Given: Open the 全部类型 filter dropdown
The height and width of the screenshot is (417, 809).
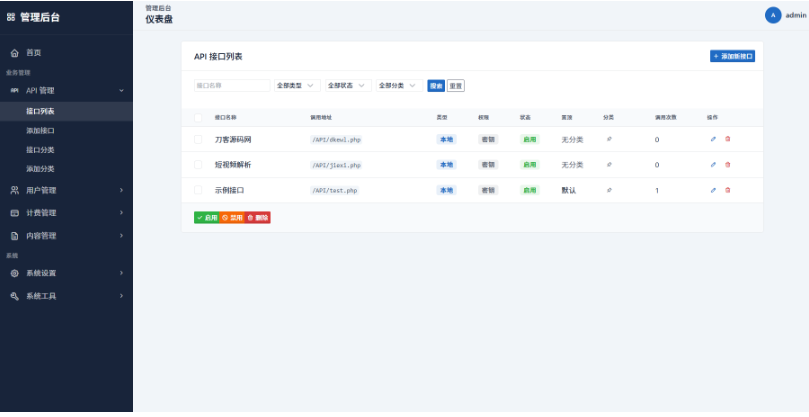Looking at the screenshot, I should 297,86.
